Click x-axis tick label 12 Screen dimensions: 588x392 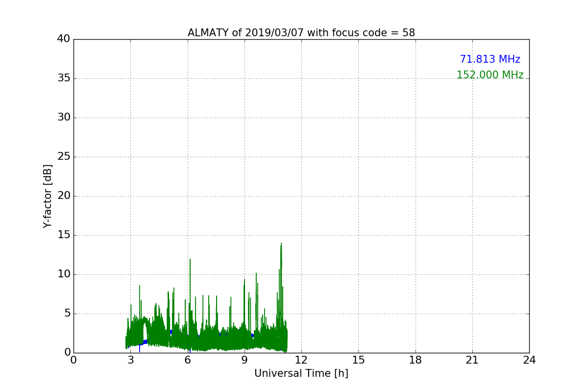[x=301, y=360]
